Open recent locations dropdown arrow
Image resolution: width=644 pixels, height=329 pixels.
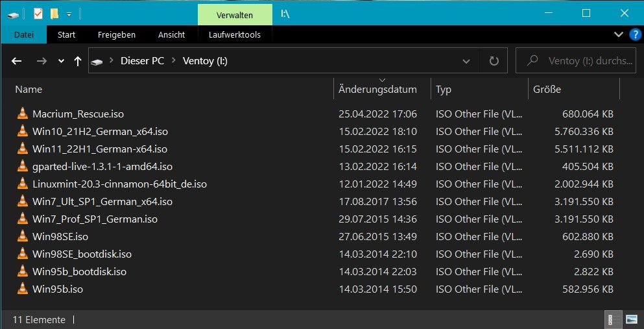(61, 61)
